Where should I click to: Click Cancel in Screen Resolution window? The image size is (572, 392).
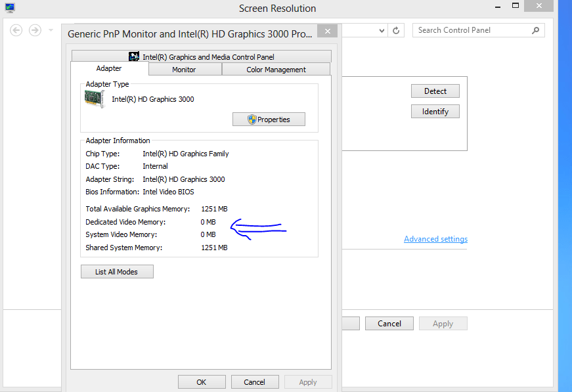click(389, 324)
